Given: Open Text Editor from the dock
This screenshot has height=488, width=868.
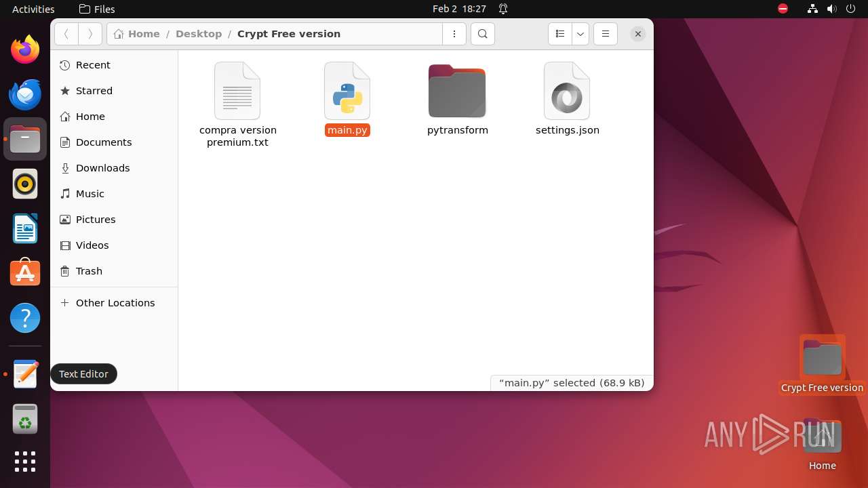Looking at the screenshot, I should click(x=25, y=374).
